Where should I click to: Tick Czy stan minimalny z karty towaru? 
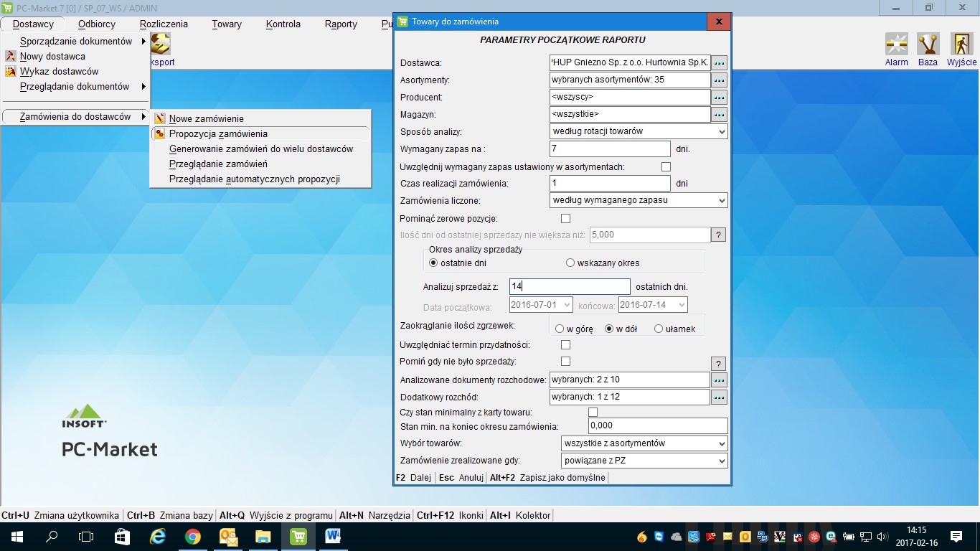(x=593, y=412)
